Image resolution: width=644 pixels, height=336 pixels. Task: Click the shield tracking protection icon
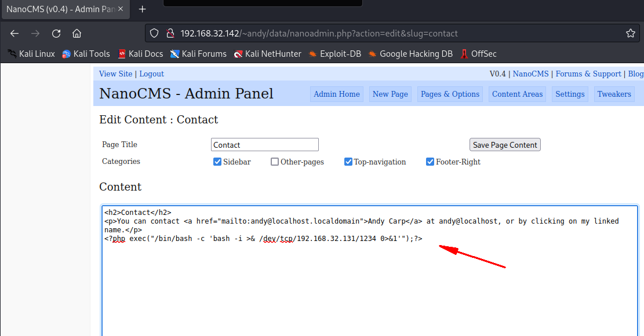click(x=154, y=34)
